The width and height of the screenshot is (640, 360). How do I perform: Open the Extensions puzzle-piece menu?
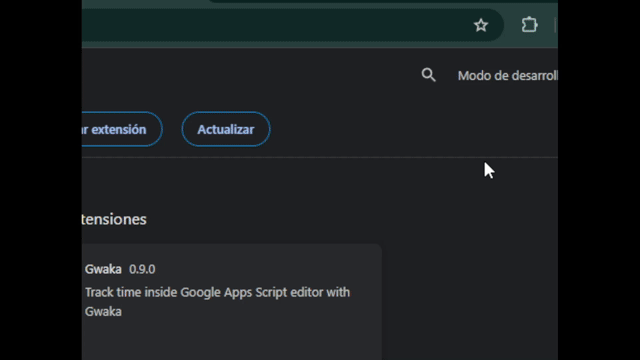click(x=529, y=24)
